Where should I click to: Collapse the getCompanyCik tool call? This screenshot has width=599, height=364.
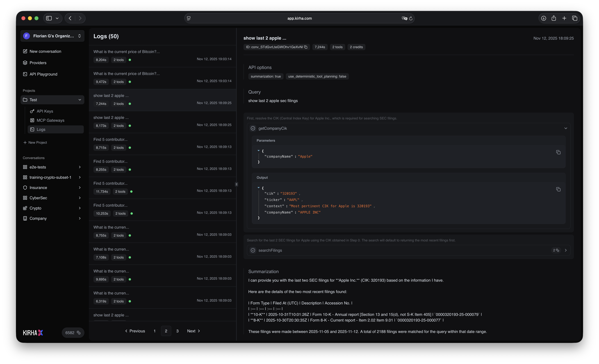click(x=566, y=128)
